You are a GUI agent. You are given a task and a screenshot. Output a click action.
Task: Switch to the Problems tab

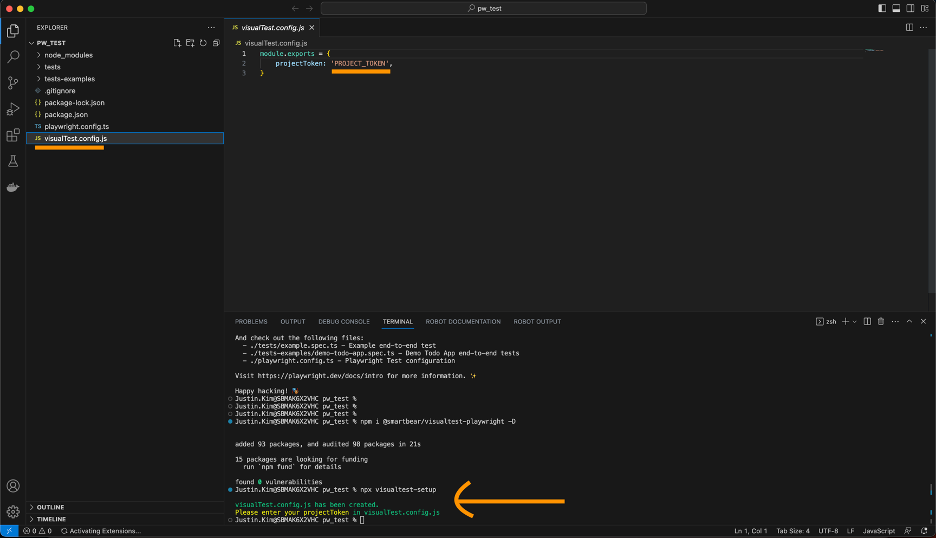tap(251, 321)
